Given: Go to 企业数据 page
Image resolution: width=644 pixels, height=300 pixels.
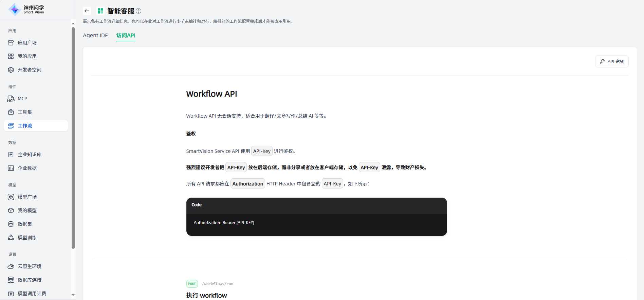Looking at the screenshot, I should click(x=27, y=168).
